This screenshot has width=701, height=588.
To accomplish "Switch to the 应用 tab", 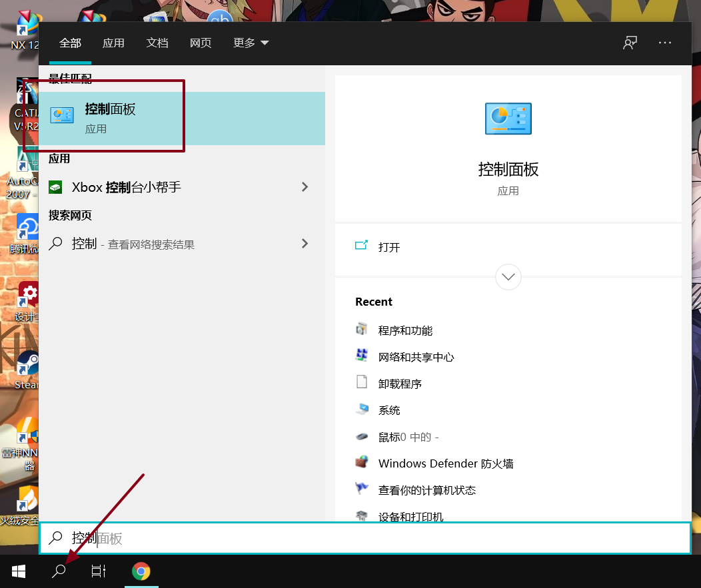I will click(113, 43).
